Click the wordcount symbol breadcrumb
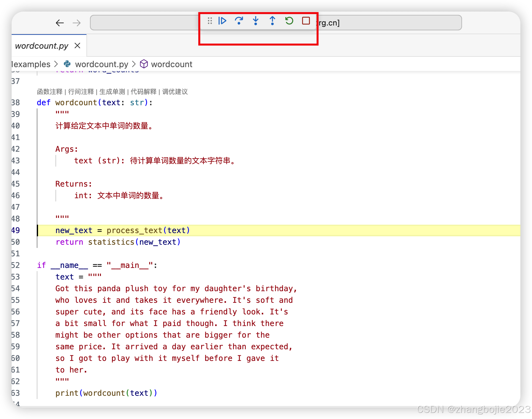 point(172,64)
